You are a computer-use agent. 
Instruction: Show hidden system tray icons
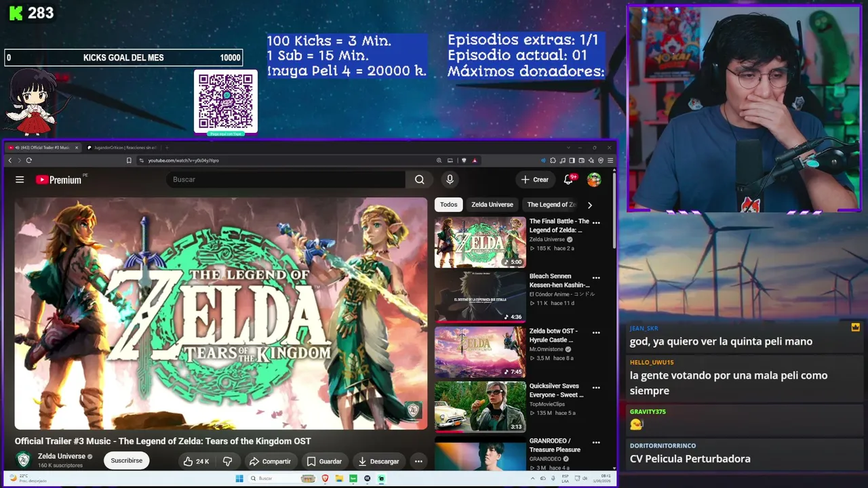533,479
